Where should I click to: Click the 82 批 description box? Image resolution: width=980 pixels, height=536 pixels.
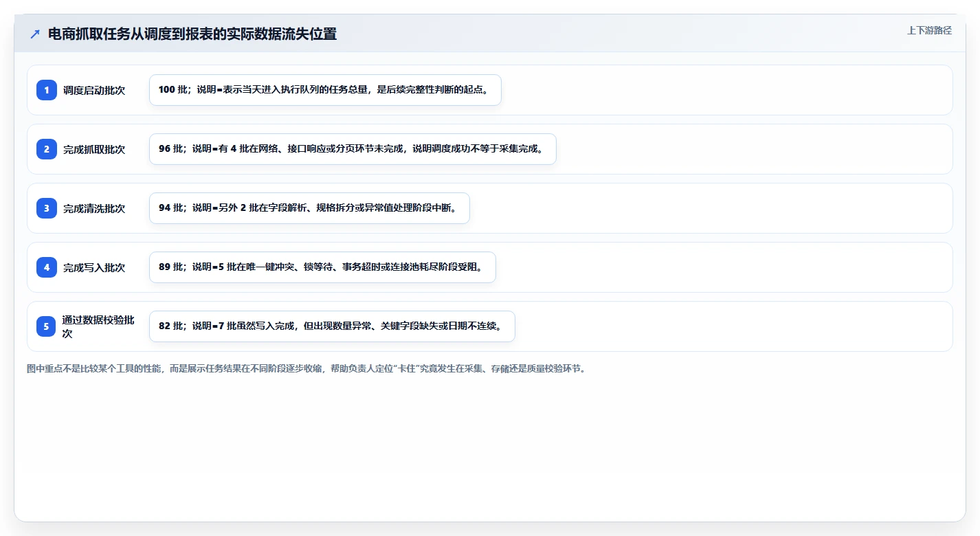click(x=332, y=326)
